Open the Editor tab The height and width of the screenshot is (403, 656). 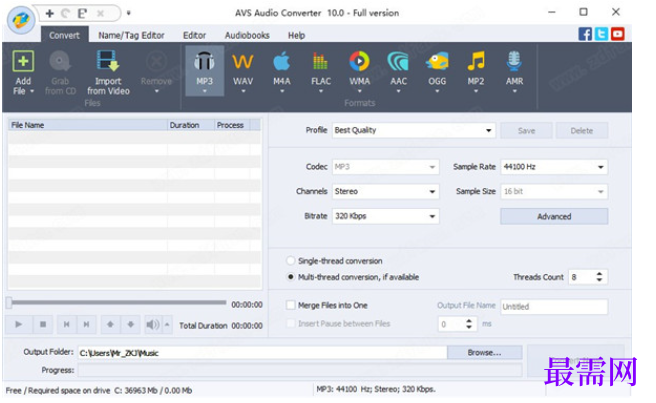pyautogui.click(x=195, y=35)
